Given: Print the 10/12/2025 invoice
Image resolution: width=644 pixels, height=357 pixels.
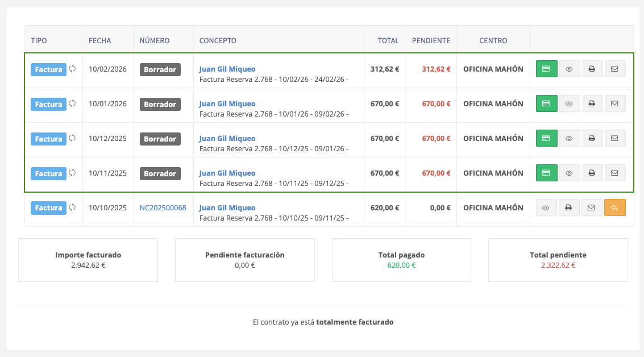Looking at the screenshot, I should pos(592,139).
